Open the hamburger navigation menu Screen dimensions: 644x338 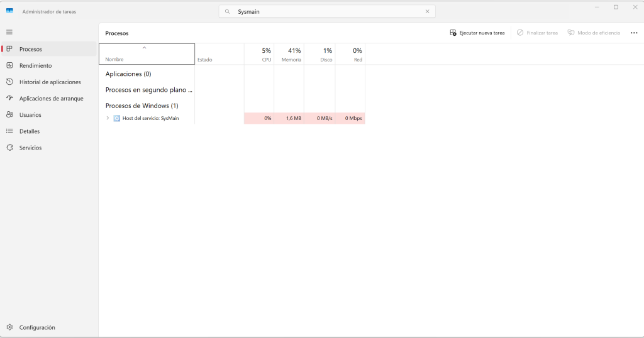(x=9, y=32)
